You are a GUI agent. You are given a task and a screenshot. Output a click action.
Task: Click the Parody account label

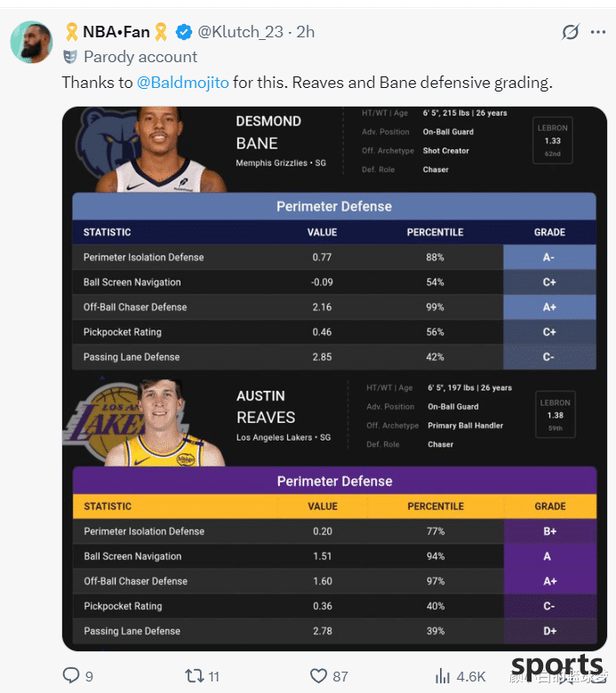[x=140, y=57]
